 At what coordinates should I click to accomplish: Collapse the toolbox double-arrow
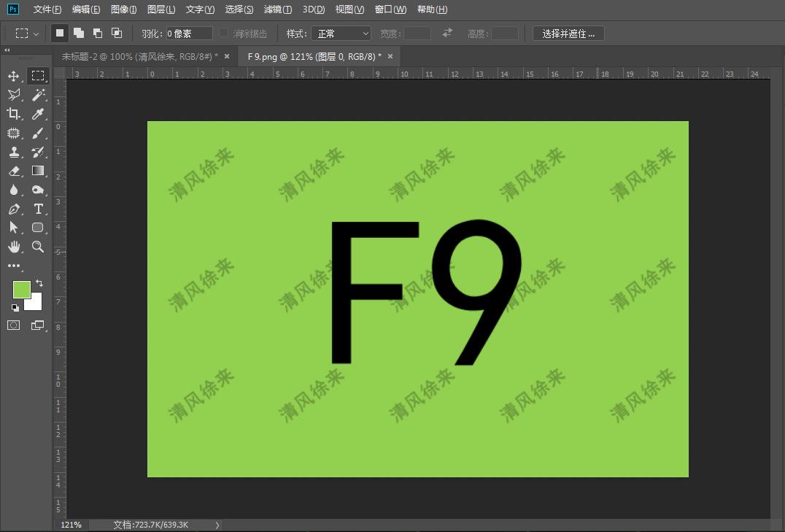[7, 50]
